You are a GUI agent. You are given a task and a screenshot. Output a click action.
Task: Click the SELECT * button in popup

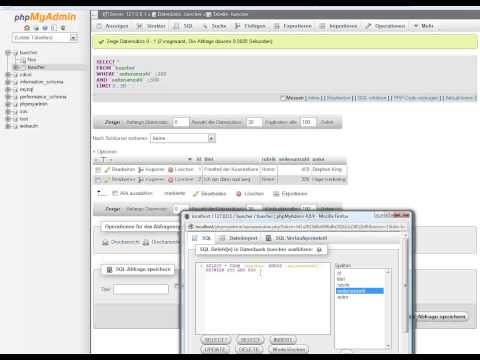tap(216, 340)
